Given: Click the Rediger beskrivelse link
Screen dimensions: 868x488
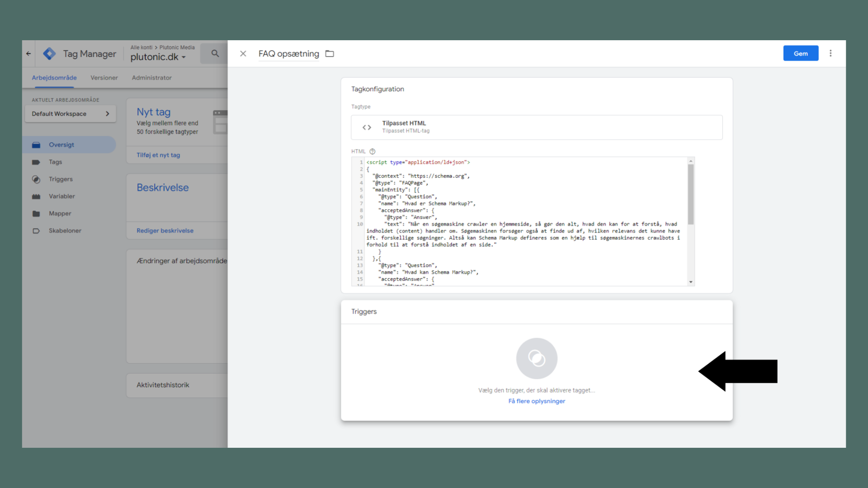Looking at the screenshot, I should (x=165, y=231).
